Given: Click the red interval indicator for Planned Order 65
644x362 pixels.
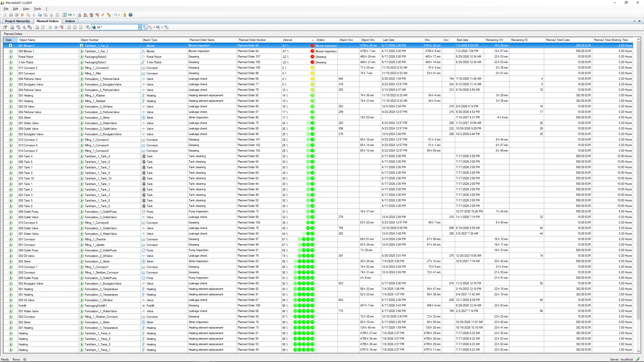Looking at the screenshot, I should 312,46.
